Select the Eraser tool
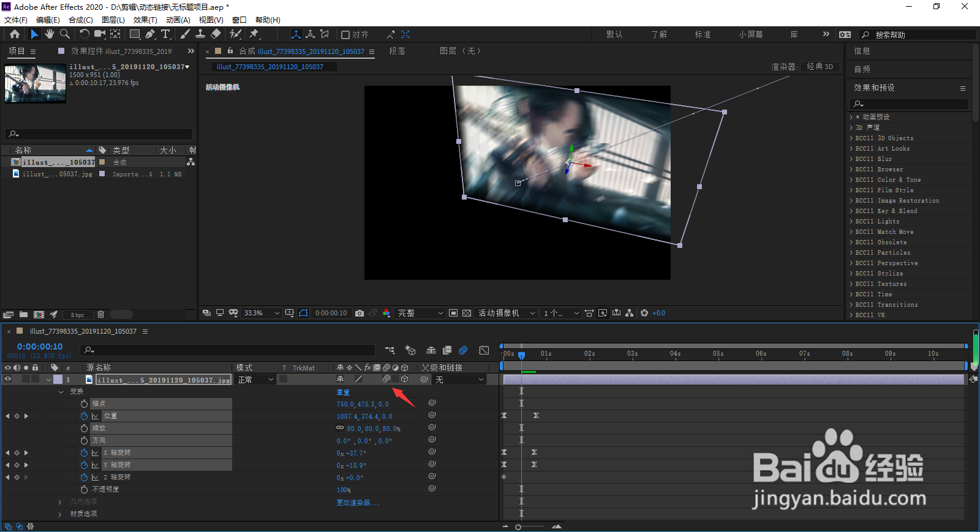980x532 pixels. [x=216, y=34]
